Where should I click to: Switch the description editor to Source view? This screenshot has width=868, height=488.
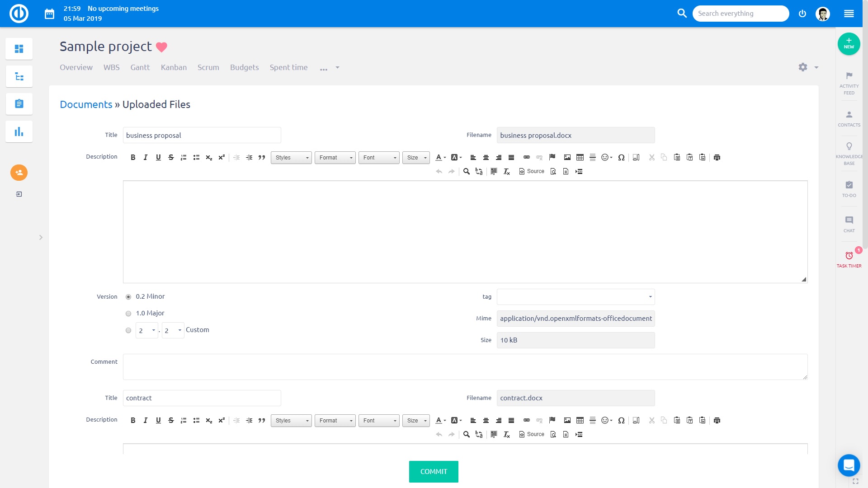tap(531, 171)
